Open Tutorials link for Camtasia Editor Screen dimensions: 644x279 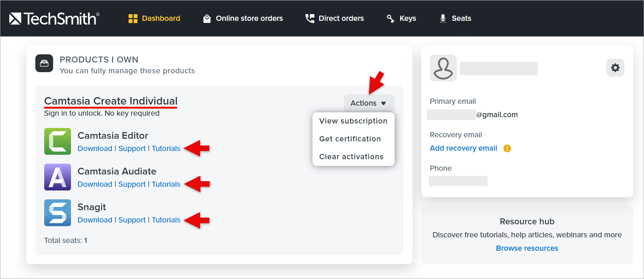pyautogui.click(x=166, y=148)
